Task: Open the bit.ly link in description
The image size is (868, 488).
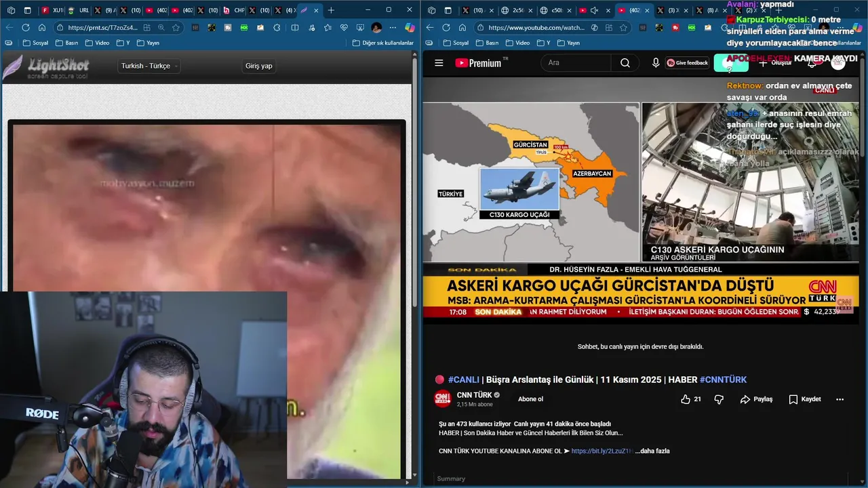Action: [x=602, y=451]
